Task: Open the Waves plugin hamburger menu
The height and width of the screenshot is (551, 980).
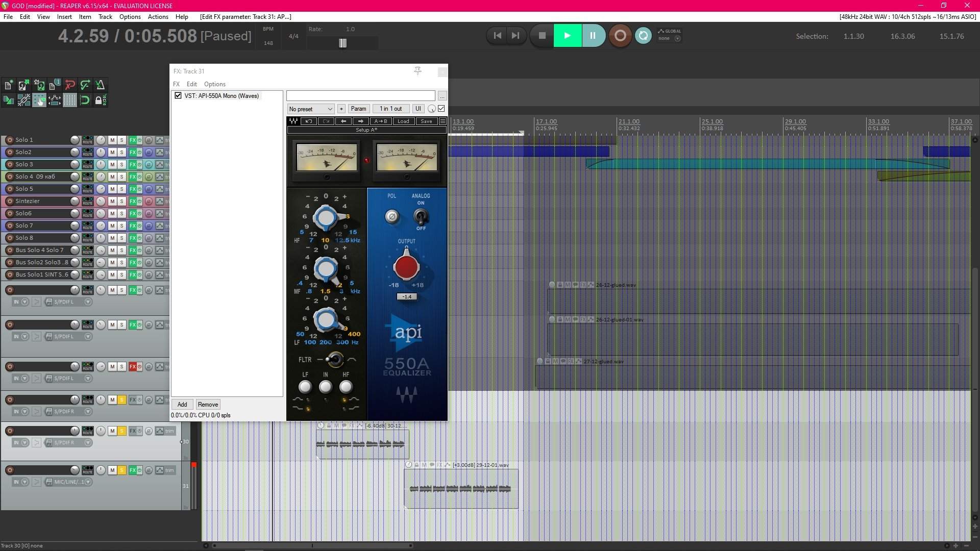Action: click(443, 121)
